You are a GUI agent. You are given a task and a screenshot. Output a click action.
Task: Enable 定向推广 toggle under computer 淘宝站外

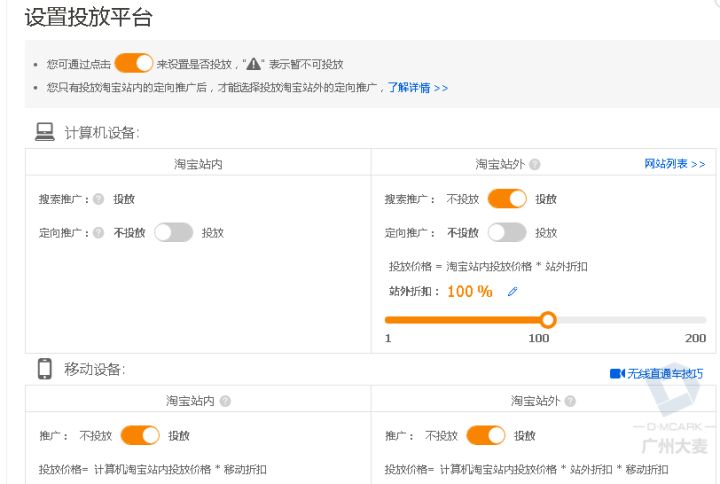click(507, 233)
